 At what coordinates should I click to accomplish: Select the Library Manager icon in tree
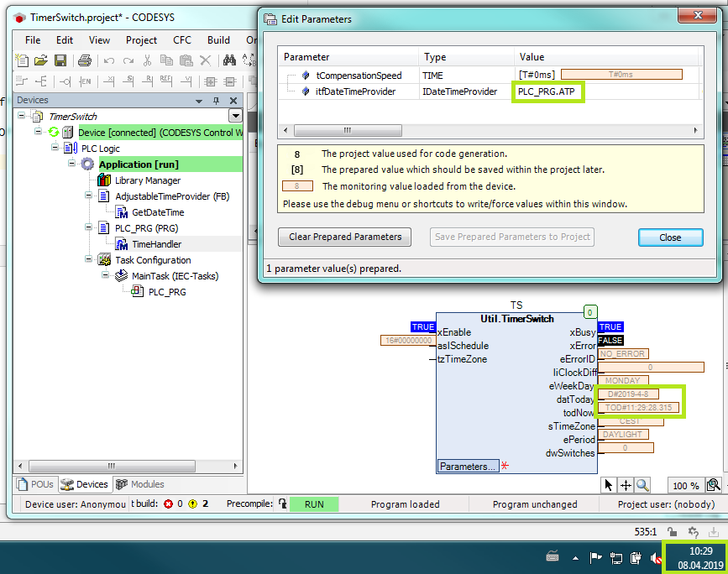tap(104, 180)
